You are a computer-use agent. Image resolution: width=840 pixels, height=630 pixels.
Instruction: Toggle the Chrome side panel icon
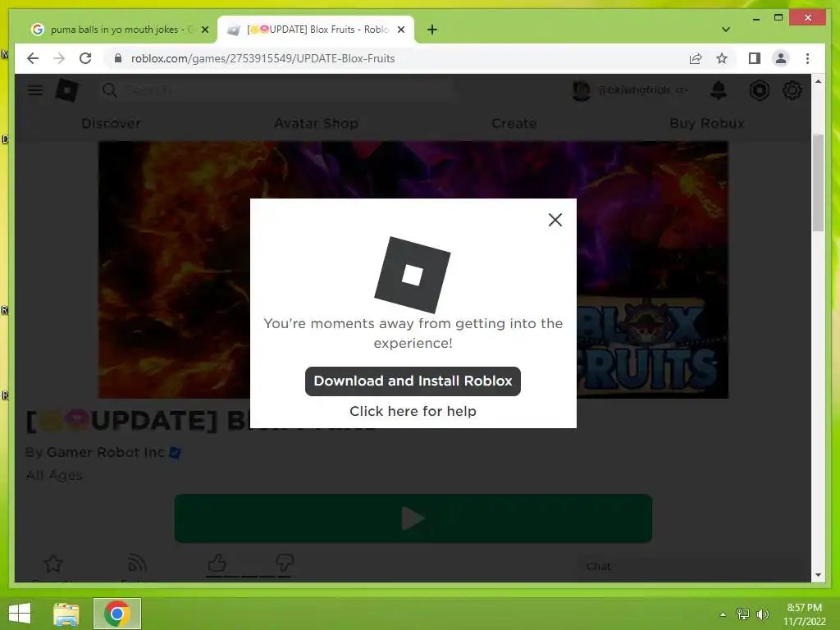tap(755, 58)
